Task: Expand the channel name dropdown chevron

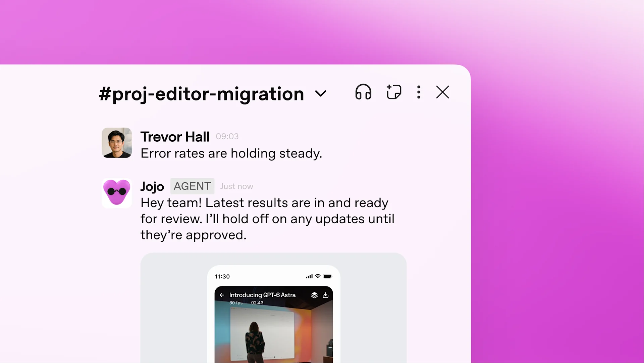Action: click(321, 94)
